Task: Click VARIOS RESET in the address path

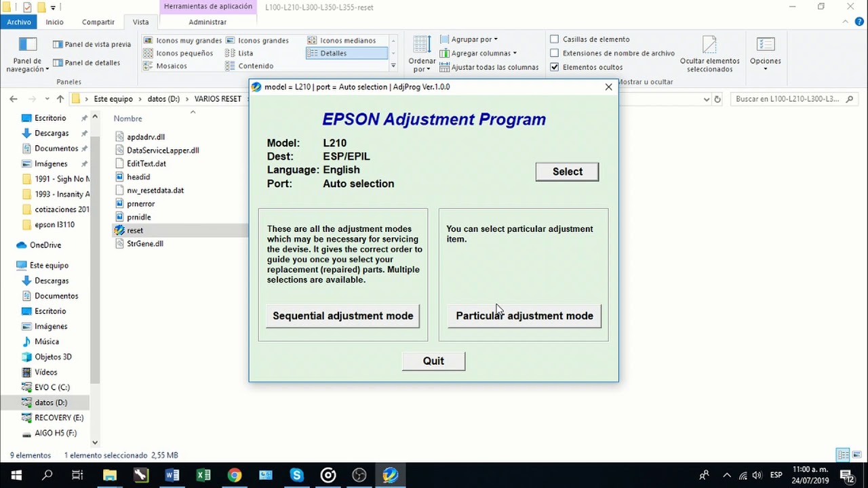Action: click(x=217, y=99)
